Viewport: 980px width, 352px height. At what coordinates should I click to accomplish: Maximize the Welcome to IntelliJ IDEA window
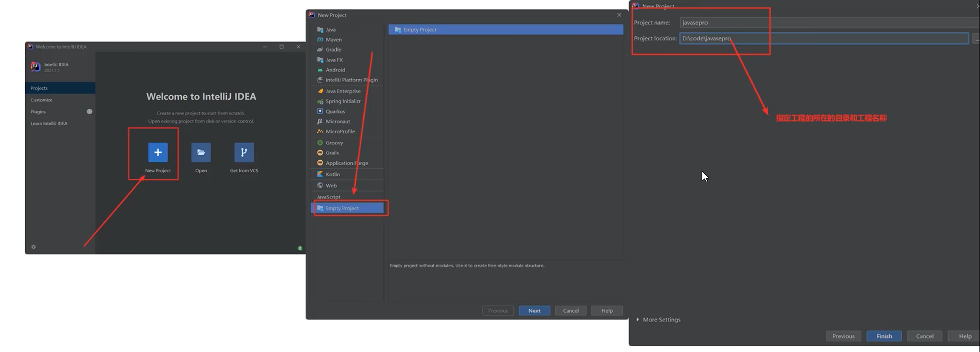[x=282, y=47]
